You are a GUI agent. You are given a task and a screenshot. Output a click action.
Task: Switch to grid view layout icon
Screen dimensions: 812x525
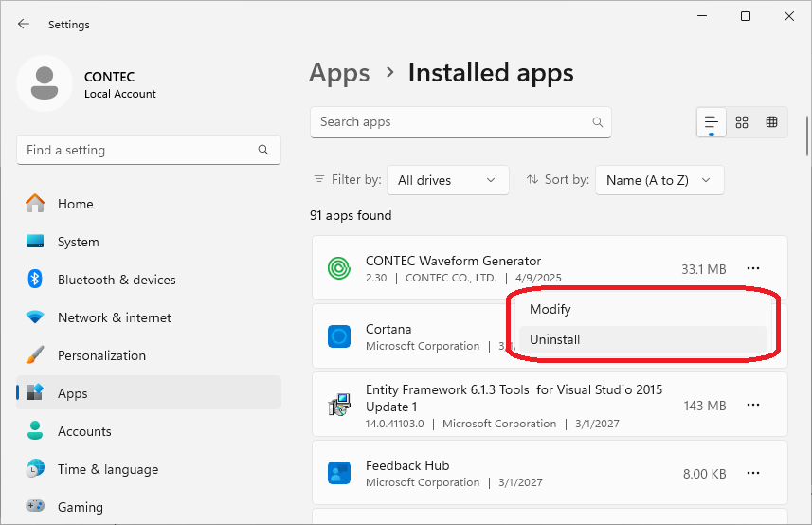pyautogui.click(x=742, y=122)
